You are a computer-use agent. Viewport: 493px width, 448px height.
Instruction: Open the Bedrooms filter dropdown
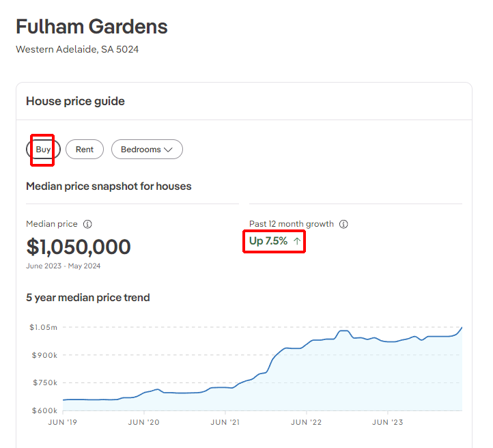(x=147, y=150)
